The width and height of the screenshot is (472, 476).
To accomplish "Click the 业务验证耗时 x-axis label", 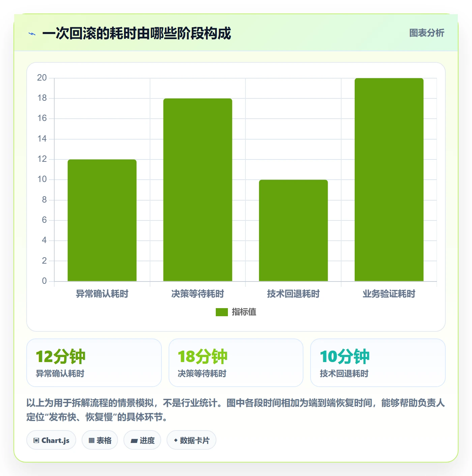I will 389,294.
